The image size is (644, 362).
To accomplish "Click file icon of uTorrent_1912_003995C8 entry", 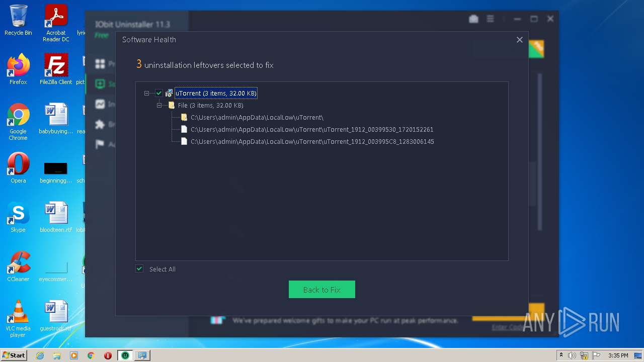I will coord(184,141).
